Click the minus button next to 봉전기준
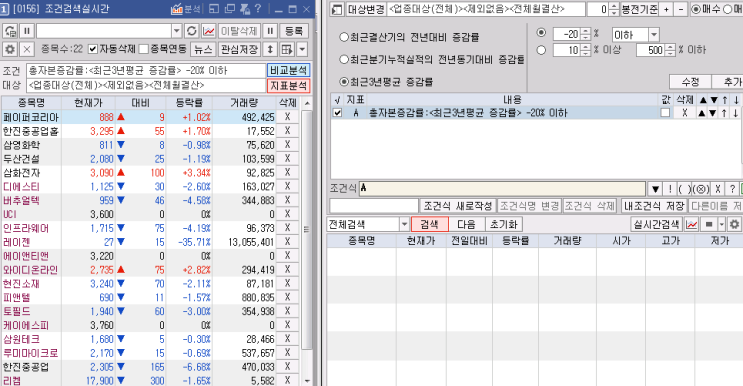 [x=681, y=9]
